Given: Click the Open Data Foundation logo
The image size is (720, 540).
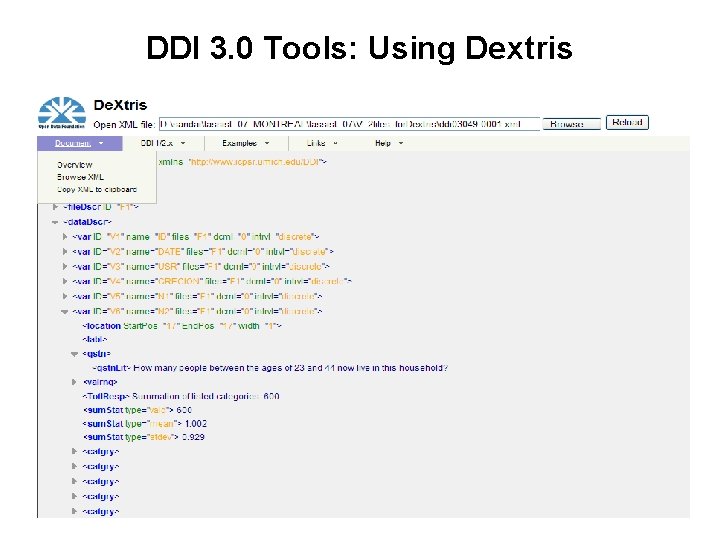Looking at the screenshot, I should (62, 113).
